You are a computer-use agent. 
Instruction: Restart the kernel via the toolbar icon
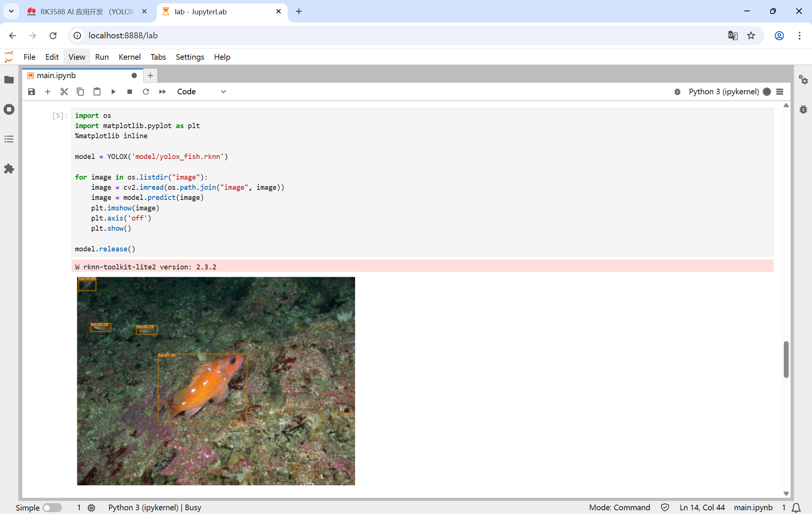tap(146, 92)
